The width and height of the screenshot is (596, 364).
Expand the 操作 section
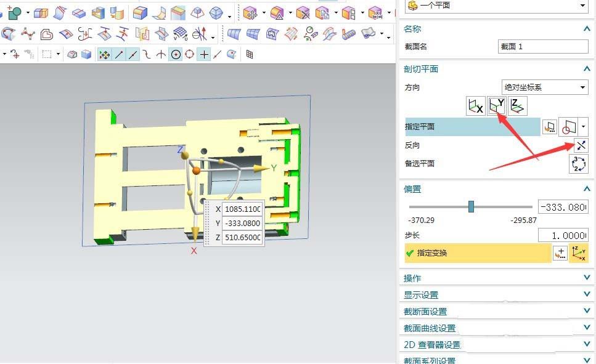pyautogui.click(x=586, y=277)
